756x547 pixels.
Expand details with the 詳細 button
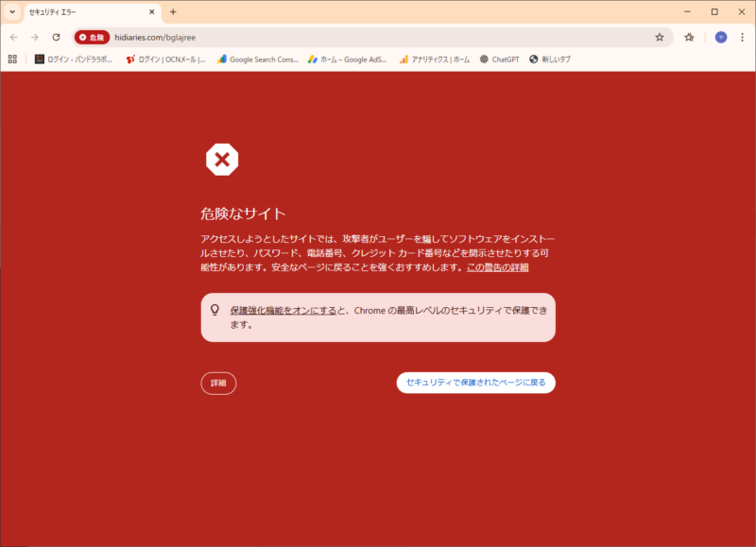pos(218,383)
